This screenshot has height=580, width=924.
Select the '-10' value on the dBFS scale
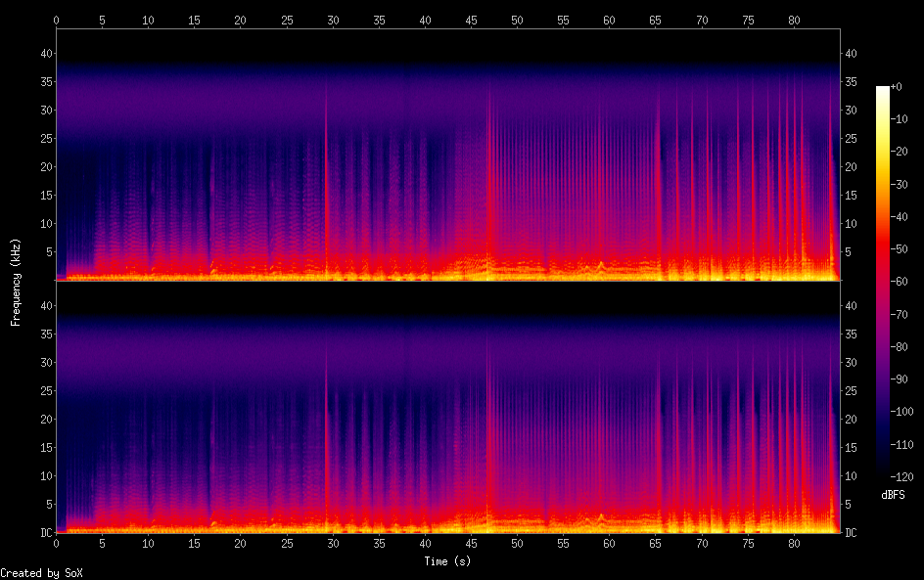pos(900,119)
